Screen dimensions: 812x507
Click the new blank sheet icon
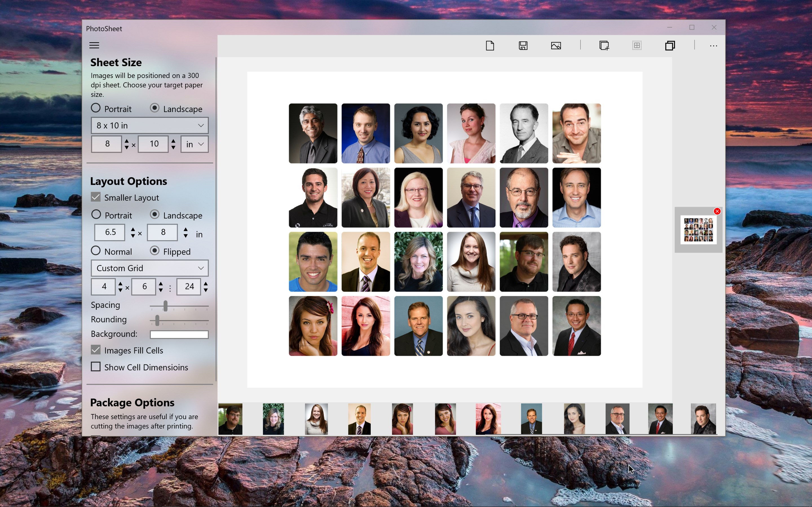[x=490, y=46]
